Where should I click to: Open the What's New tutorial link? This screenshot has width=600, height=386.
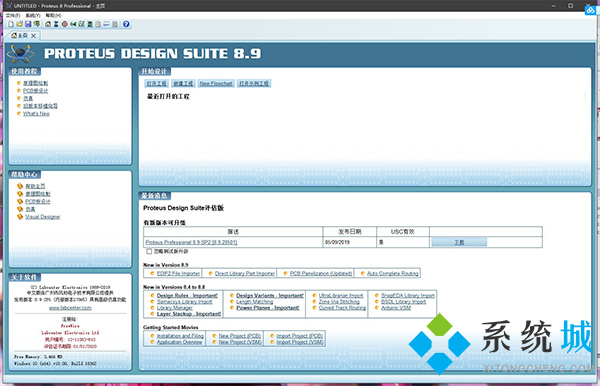tap(36, 114)
